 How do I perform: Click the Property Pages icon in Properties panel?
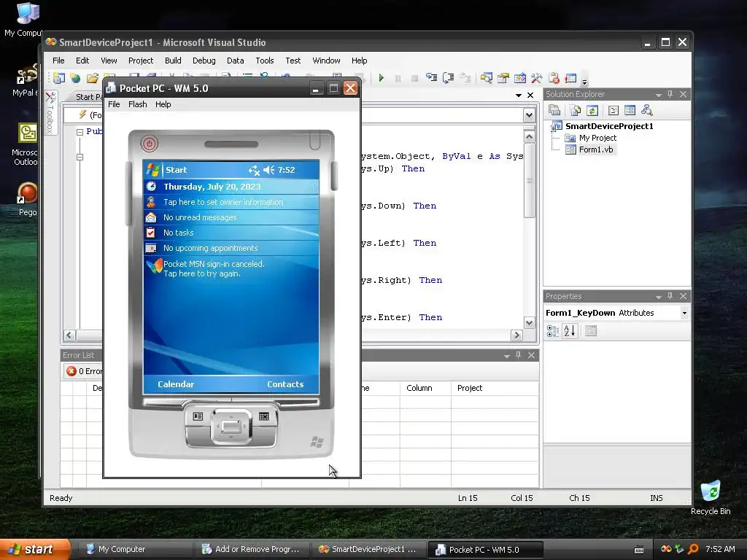[591, 331]
